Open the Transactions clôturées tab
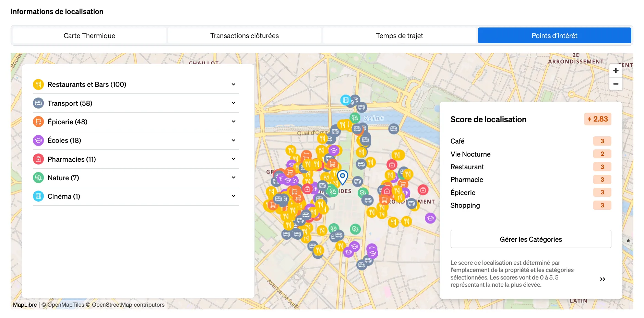Viewport: 644px width, 318px height. (245, 36)
